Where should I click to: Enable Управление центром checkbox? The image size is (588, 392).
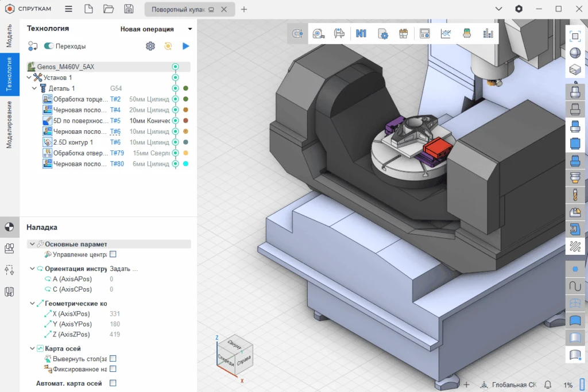tap(113, 254)
